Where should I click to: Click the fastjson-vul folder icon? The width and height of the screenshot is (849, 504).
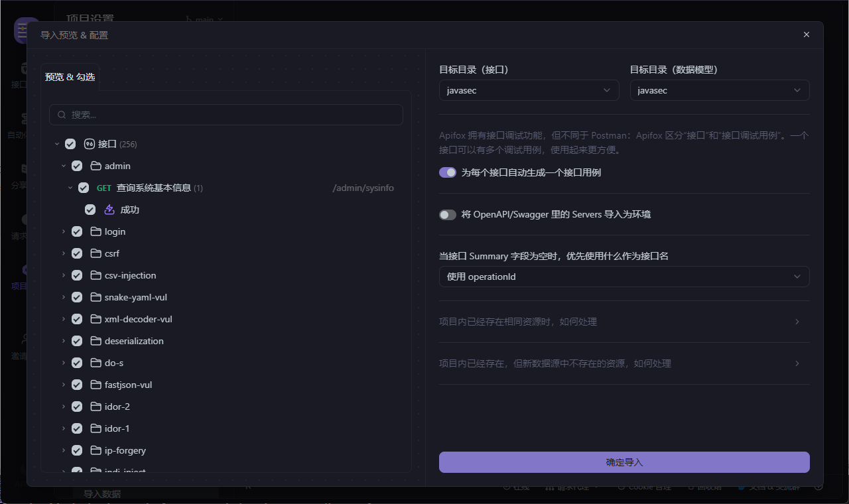(96, 385)
